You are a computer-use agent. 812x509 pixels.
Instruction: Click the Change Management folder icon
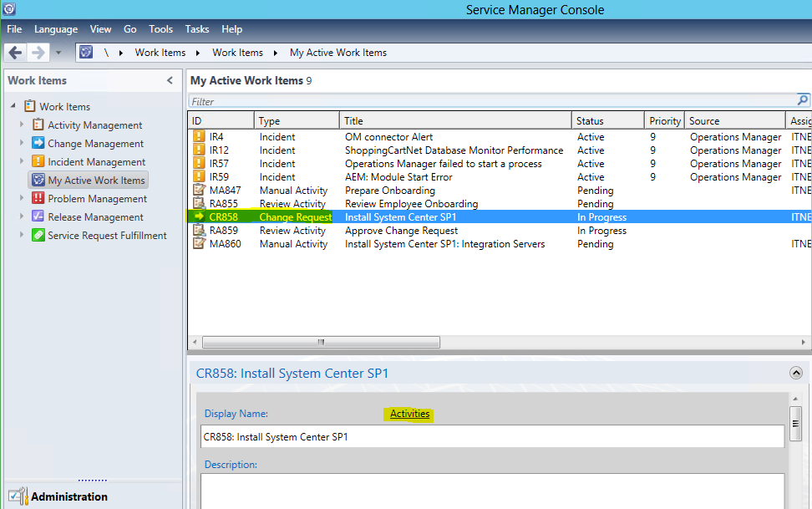[x=38, y=144]
